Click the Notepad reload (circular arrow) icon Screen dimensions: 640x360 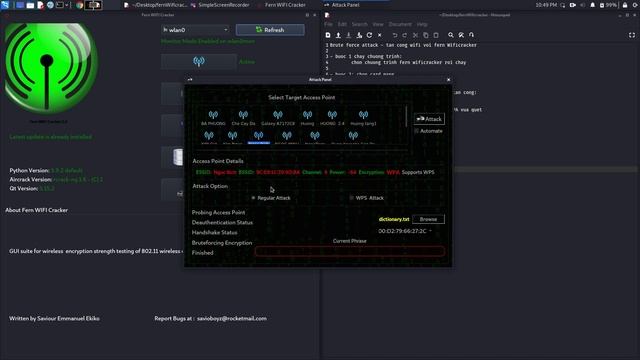369,35
